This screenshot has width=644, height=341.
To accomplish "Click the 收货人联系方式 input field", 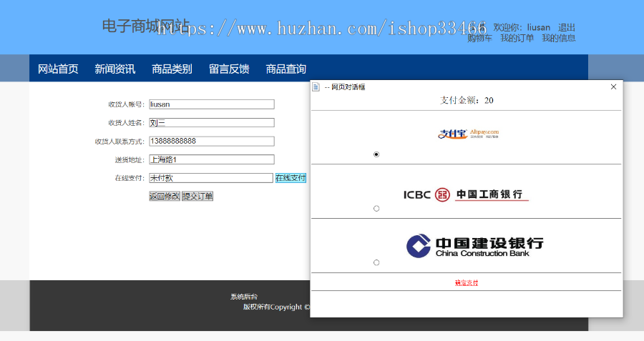I will click(x=212, y=141).
